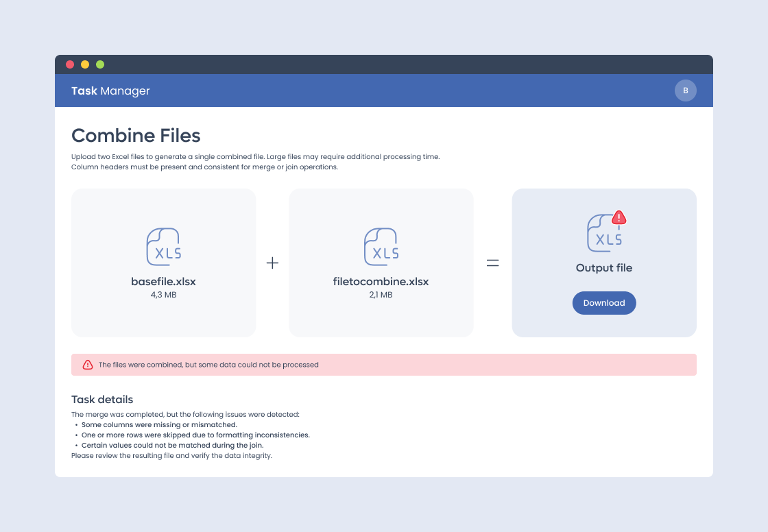The width and height of the screenshot is (768, 532).
Task: Click the warning triangle in the alert banner
Action: point(88,365)
